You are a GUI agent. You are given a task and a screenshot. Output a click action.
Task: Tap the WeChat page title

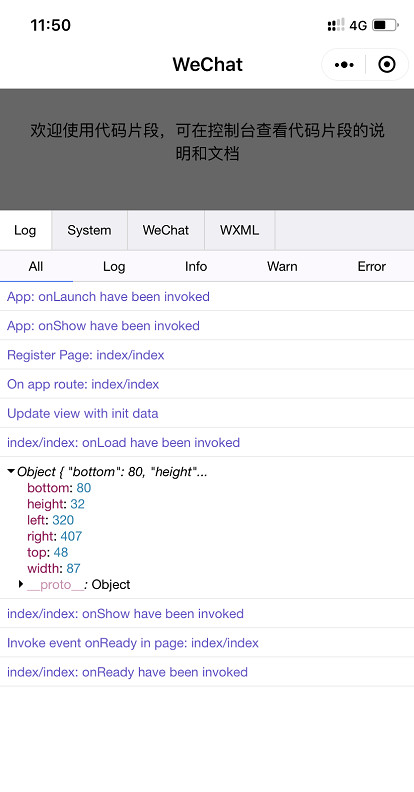pyautogui.click(x=208, y=65)
